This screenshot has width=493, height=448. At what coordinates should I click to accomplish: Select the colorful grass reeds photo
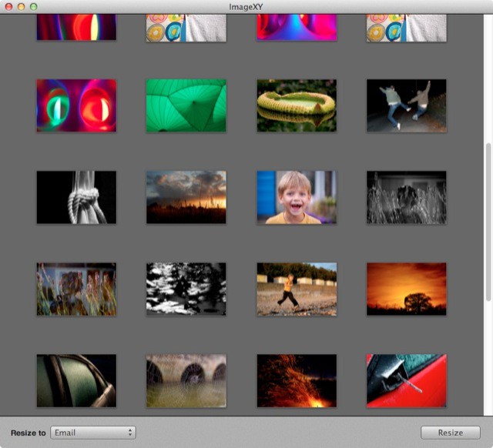coord(76,289)
